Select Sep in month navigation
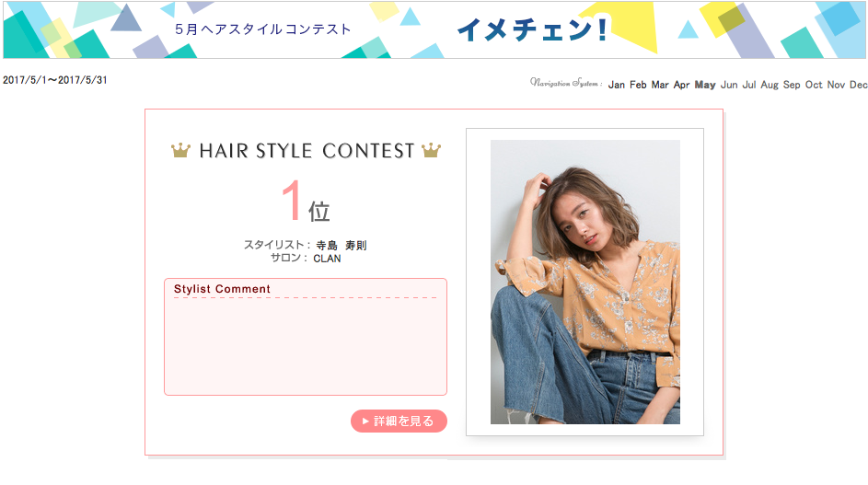 (x=792, y=85)
